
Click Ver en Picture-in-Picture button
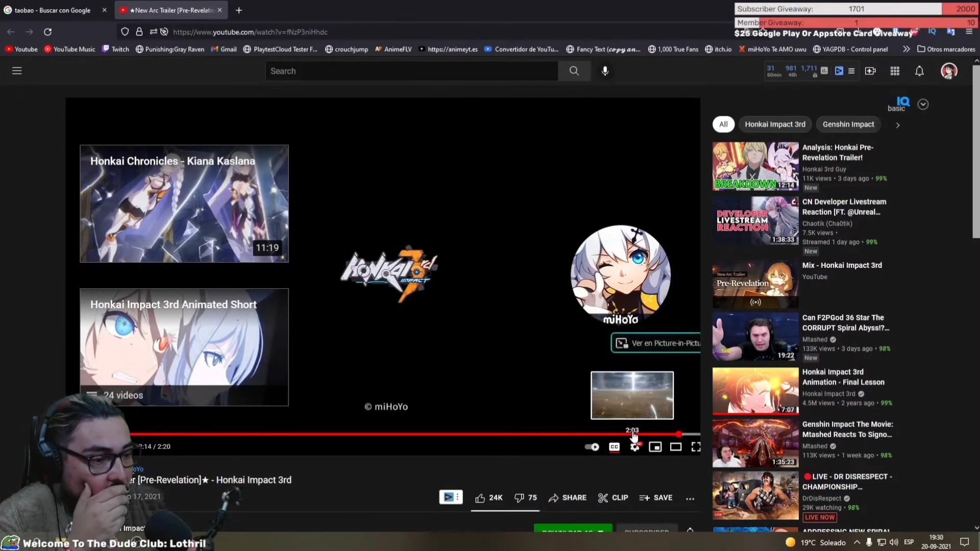(656, 343)
